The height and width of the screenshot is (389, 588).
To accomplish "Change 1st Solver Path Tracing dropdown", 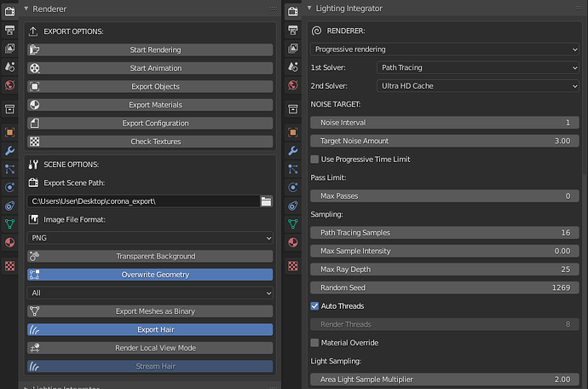I will point(478,67).
